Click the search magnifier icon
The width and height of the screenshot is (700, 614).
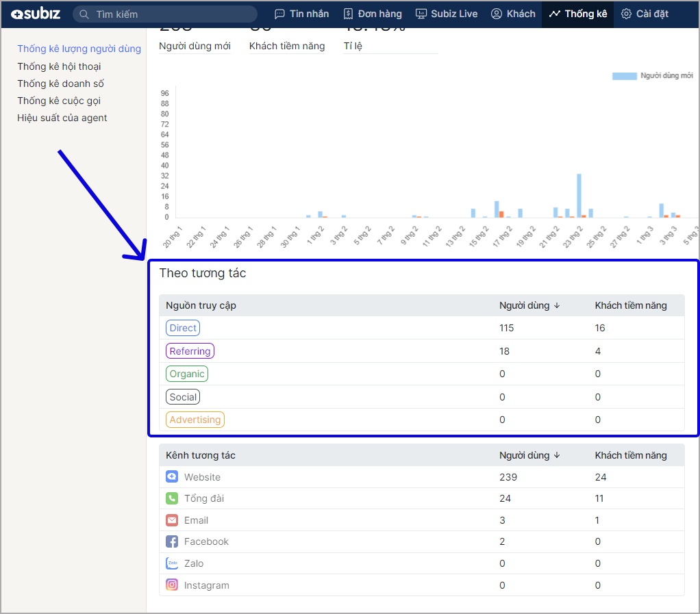pos(85,14)
